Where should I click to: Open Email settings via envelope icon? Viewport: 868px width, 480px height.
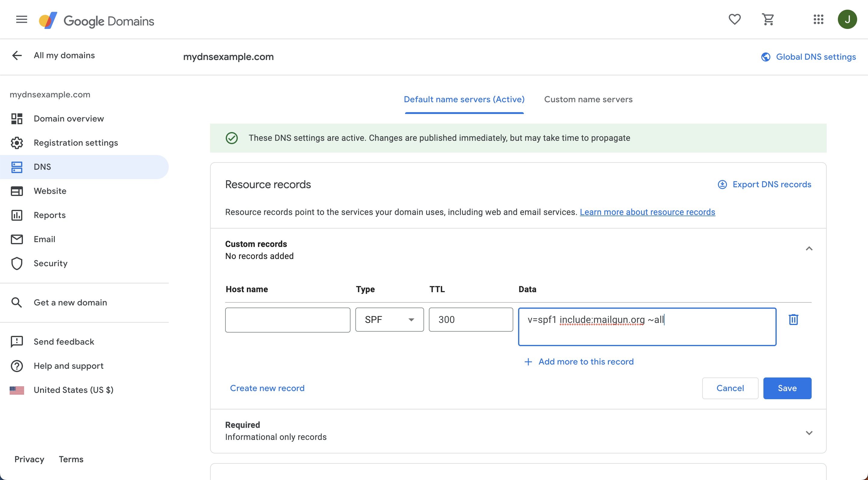coord(17,239)
